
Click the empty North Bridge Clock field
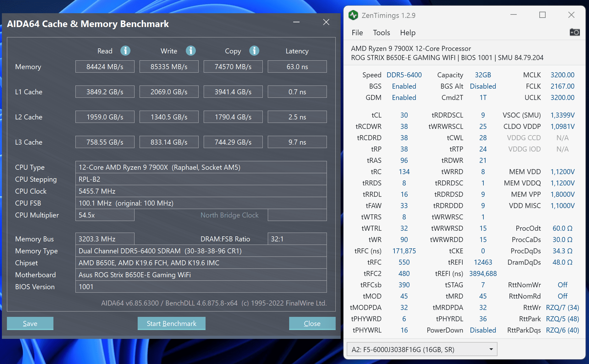[297, 215]
